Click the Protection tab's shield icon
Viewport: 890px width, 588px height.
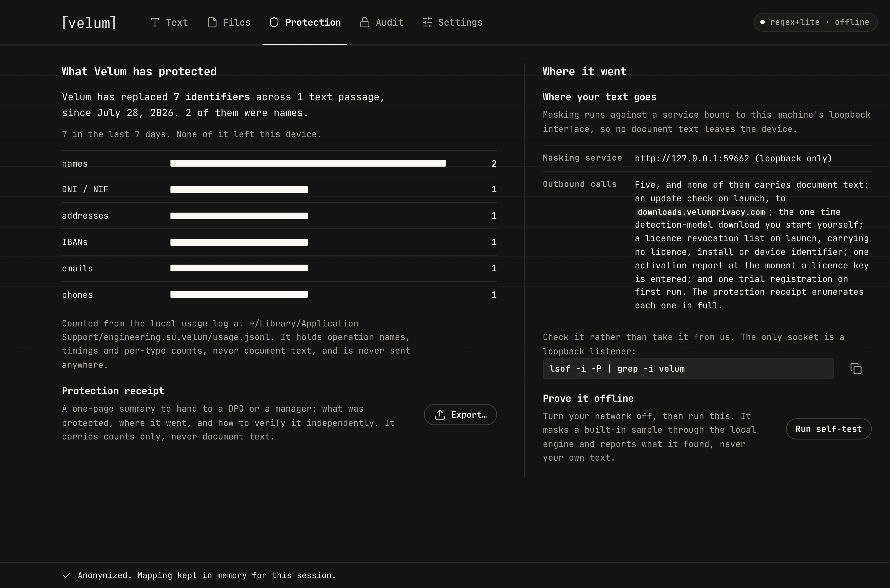tap(274, 23)
